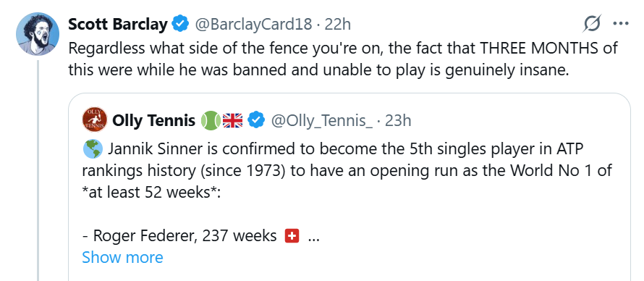644x281 pixels.
Task: Open Scott Barclay's profile picture
Action: click(x=38, y=34)
